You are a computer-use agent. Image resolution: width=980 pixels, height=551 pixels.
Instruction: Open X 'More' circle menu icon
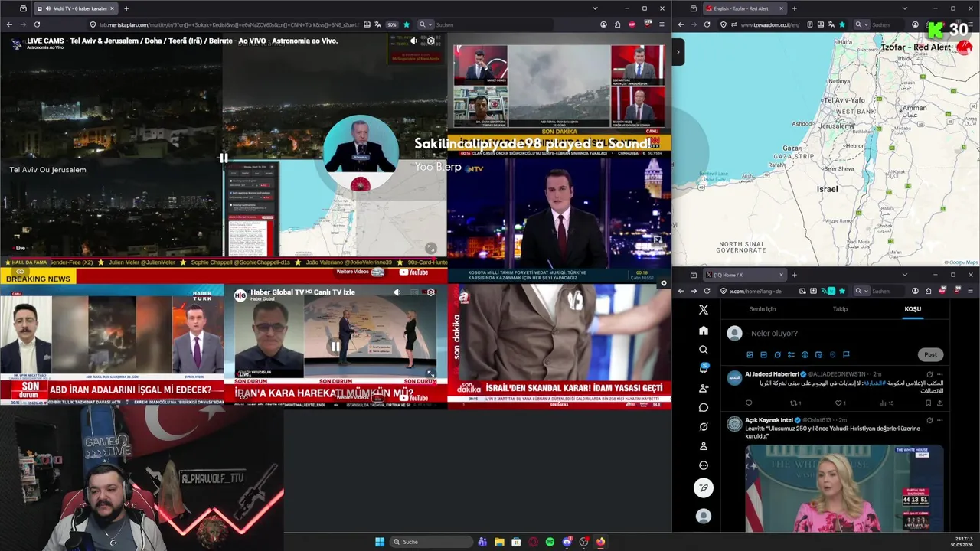[704, 465]
